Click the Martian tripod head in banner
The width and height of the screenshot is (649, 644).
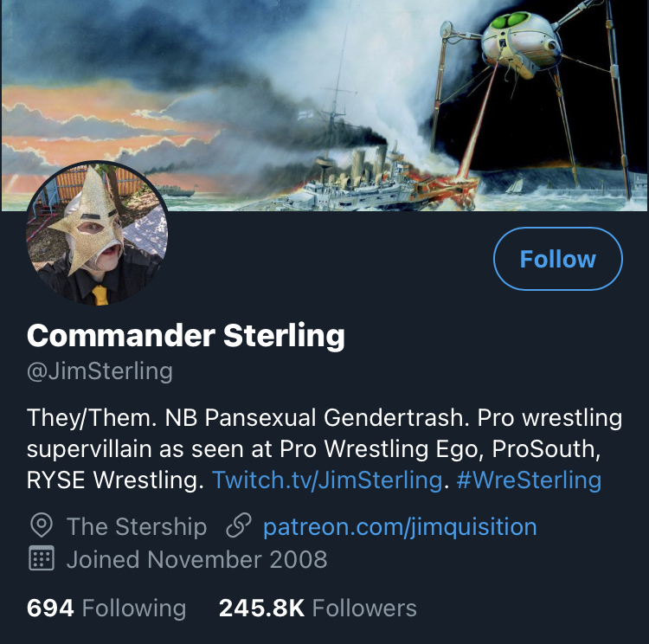pos(521,42)
